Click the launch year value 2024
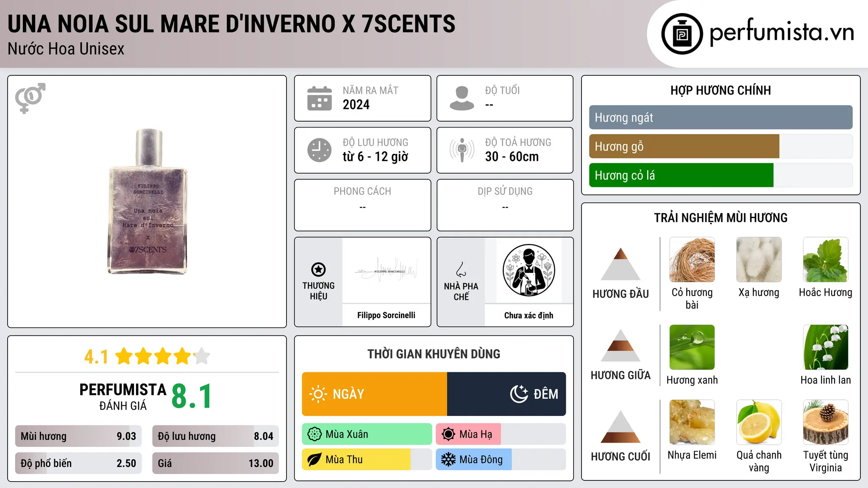Image resolution: width=868 pixels, height=488 pixels. pos(356,105)
